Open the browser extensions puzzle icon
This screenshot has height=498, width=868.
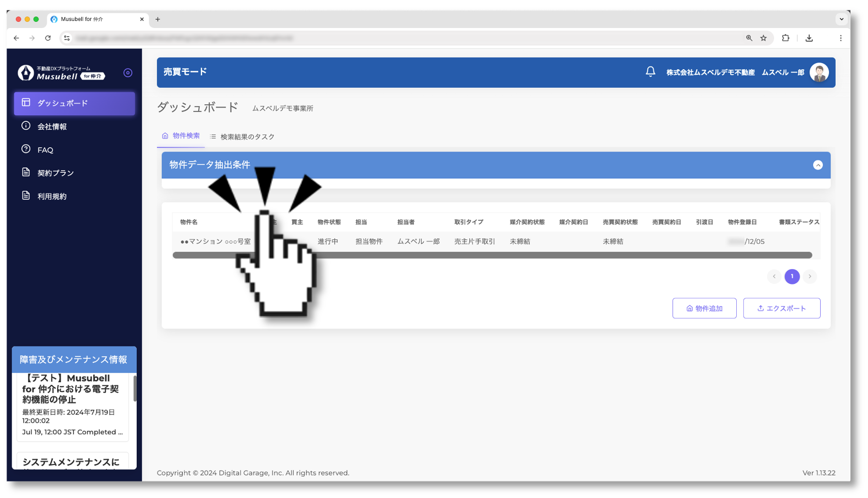786,38
